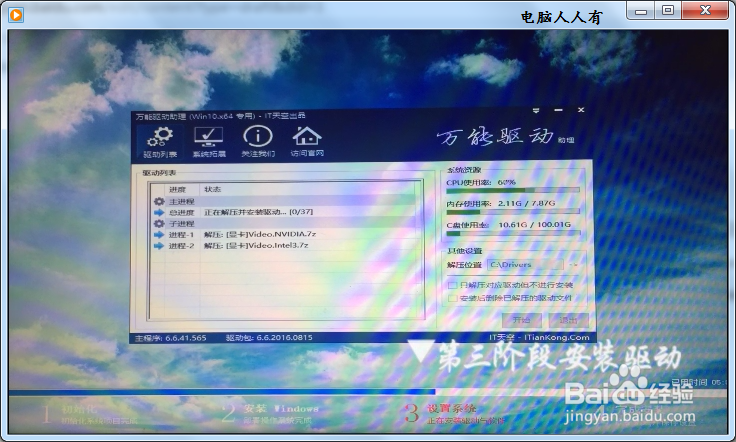Click the 驱动列表 group title above the list

pyautogui.click(x=159, y=173)
